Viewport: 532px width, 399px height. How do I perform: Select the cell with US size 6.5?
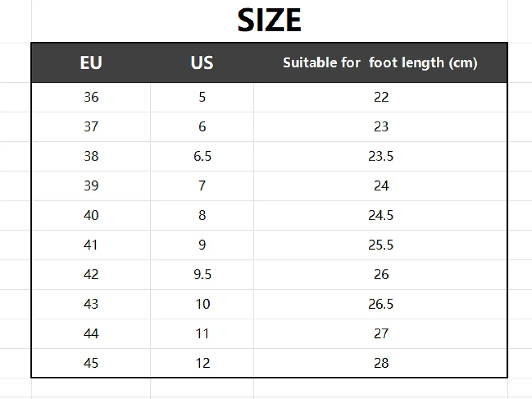click(202, 156)
